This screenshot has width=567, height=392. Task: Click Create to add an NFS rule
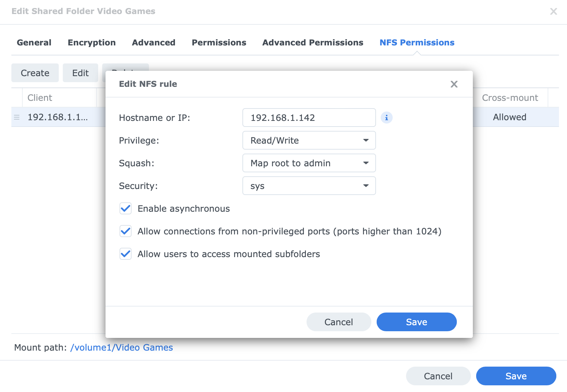[35, 73]
